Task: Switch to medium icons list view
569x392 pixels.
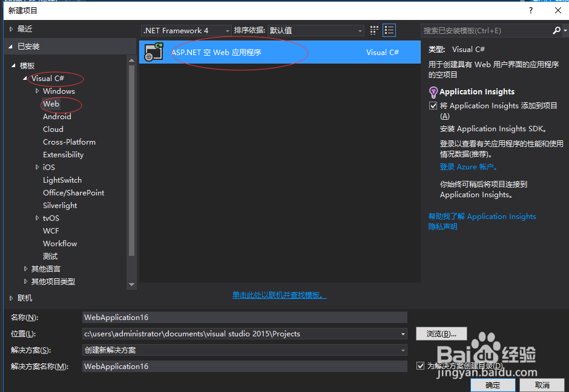Action: coord(389,30)
